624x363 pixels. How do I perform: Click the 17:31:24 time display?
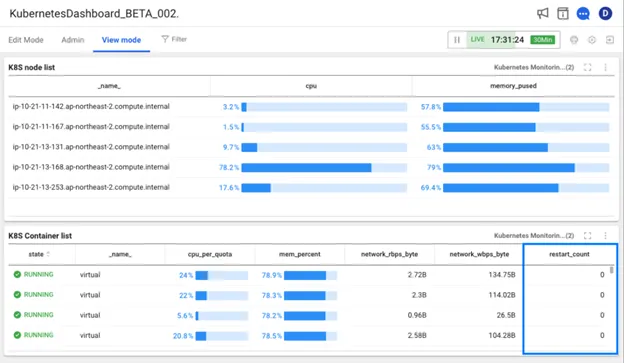click(x=507, y=40)
